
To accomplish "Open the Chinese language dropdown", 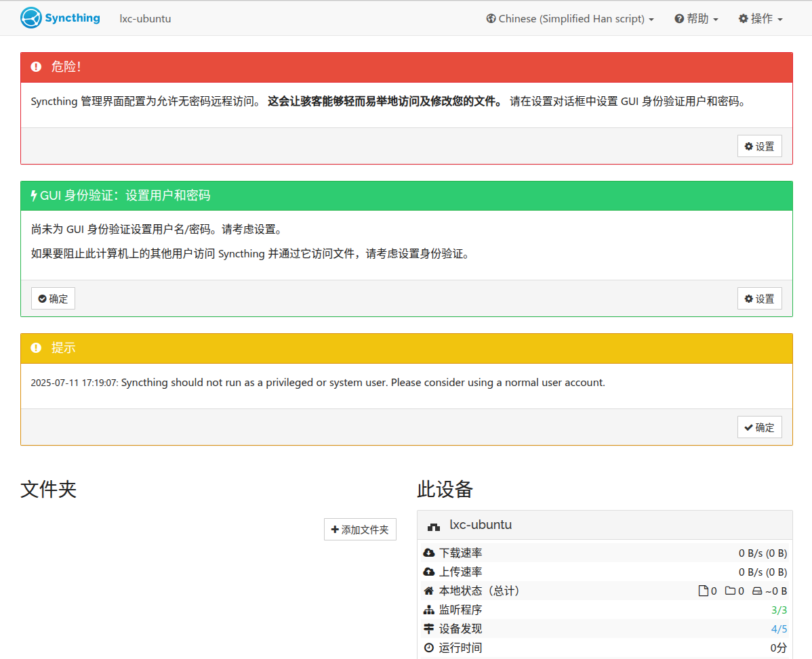I will pos(570,19).
